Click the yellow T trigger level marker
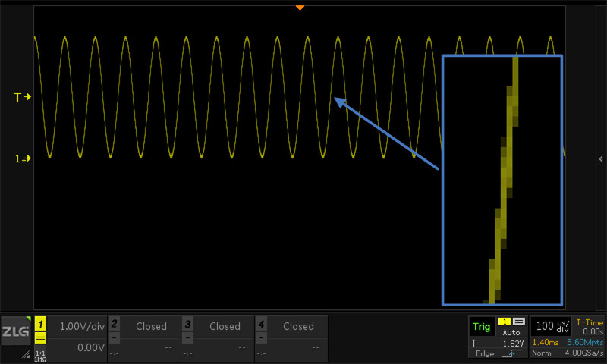This screenshot has height=364, width=607. point(22,97)
